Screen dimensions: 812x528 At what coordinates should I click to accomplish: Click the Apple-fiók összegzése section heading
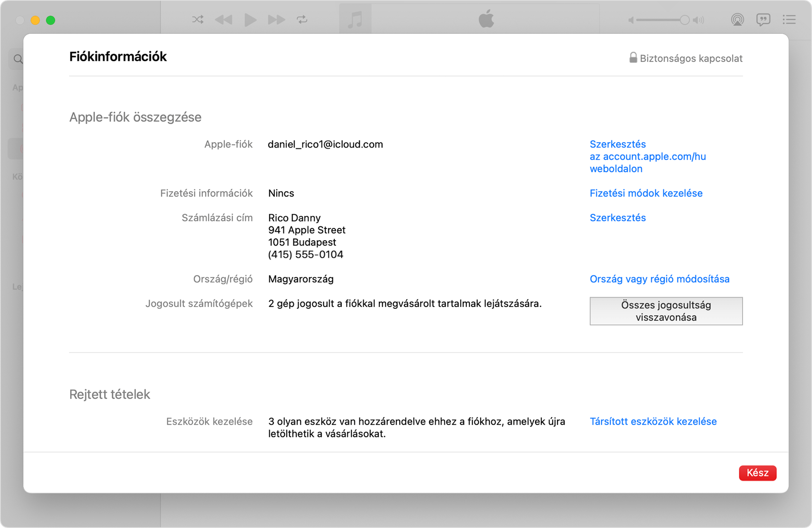[x=135, y=117]
